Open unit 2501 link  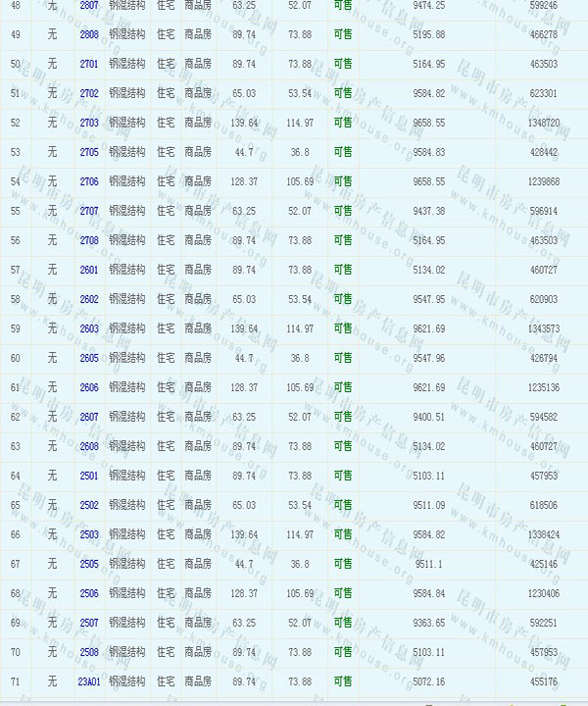click(89, 476)
